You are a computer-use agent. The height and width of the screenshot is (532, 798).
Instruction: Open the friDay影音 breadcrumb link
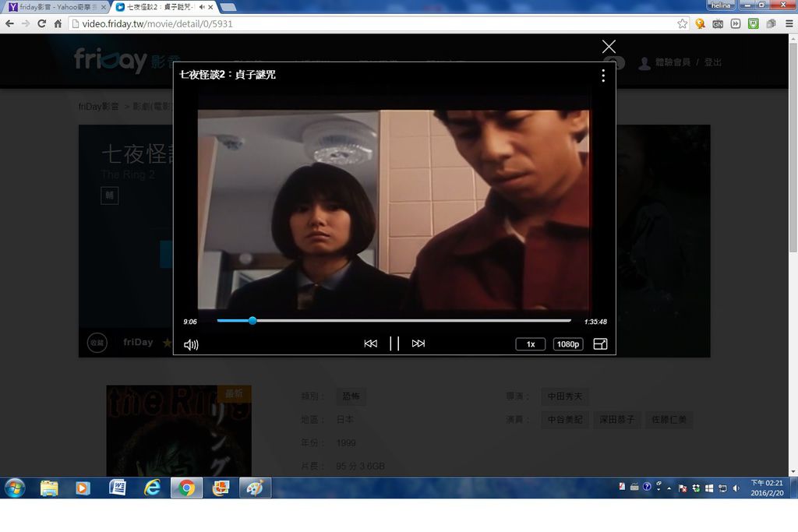pyautogui.click(x=99, y=106)
